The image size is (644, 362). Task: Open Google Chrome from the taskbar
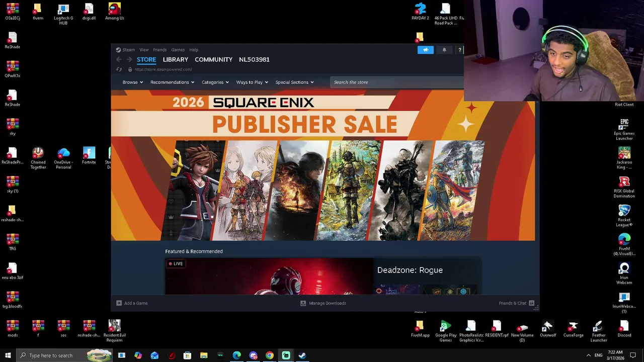pos(270,355)
